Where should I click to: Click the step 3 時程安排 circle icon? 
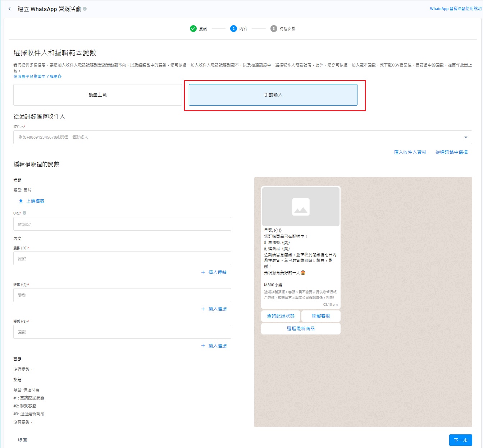point(274,29)
